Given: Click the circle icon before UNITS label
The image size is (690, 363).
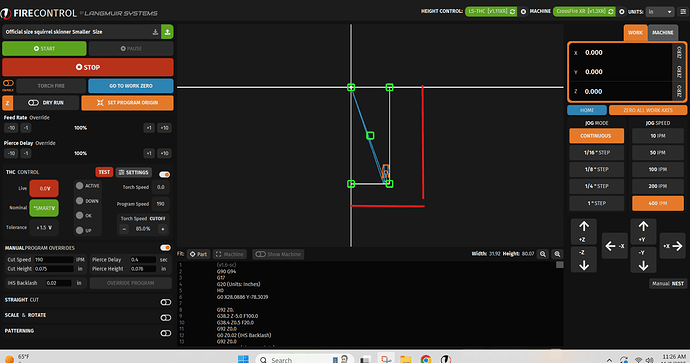Looking at the screenshot, I should tap(622, 11).
